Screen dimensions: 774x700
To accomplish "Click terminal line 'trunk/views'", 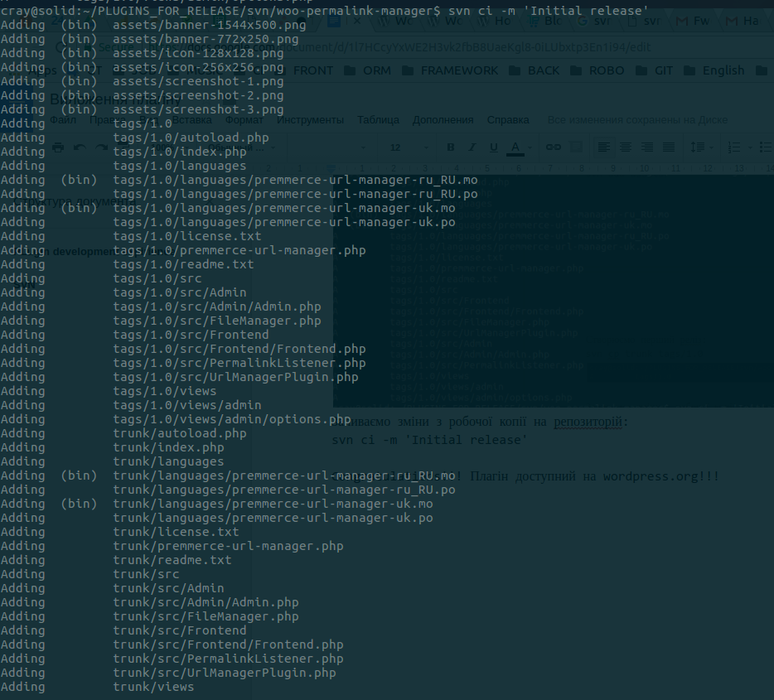I will (153, 687).
